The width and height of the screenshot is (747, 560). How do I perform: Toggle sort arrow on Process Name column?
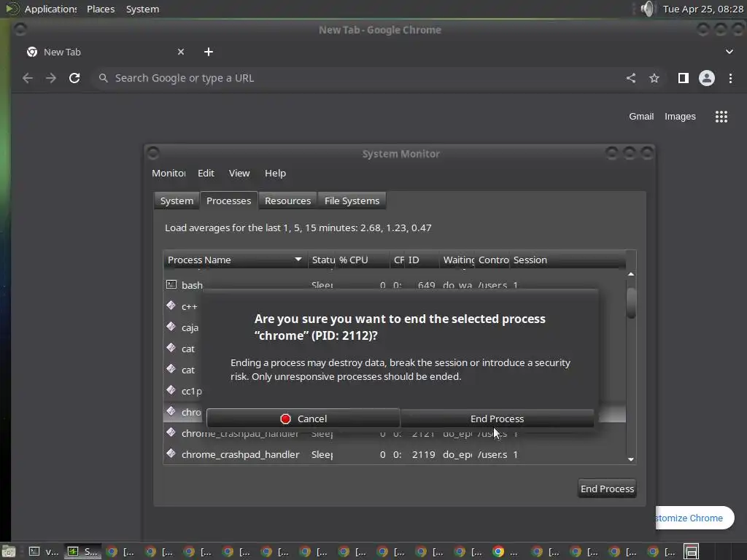298,260
